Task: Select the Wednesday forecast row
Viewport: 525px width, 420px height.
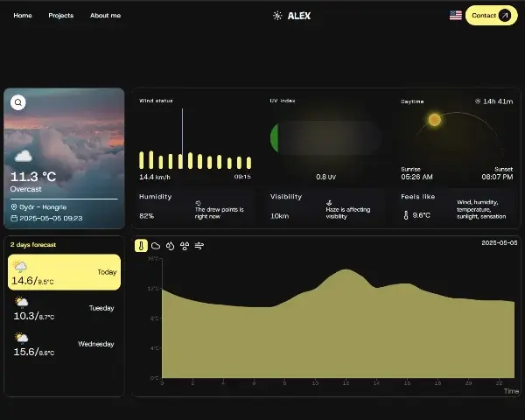Action: click(64, 344)
